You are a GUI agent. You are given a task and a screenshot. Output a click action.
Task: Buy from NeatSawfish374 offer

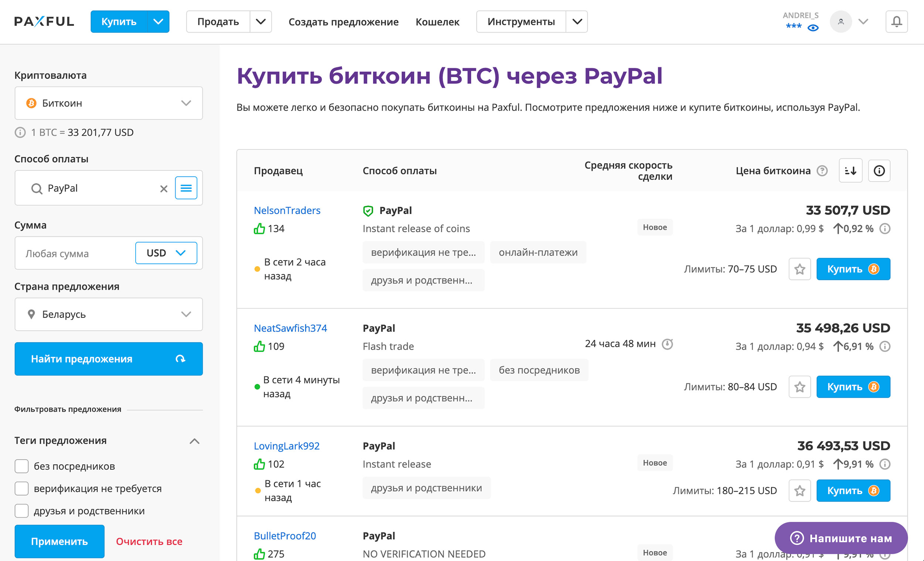[853, 386]
